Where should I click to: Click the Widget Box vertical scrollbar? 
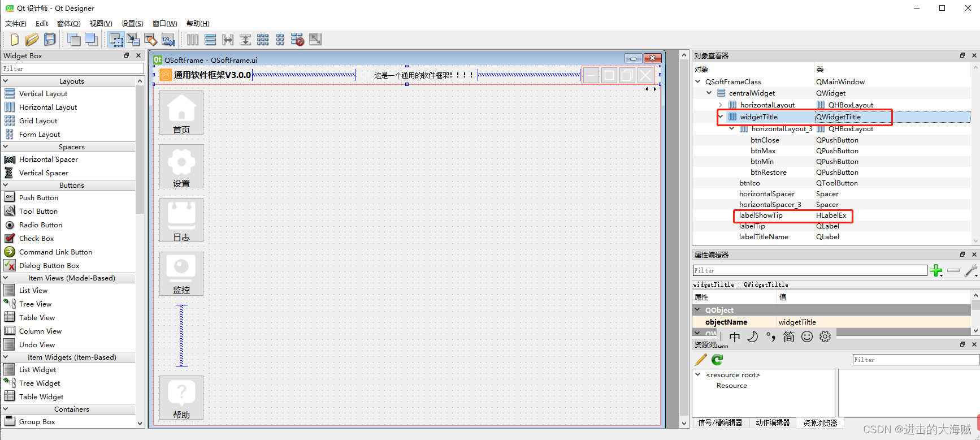(x=140, y=252)
